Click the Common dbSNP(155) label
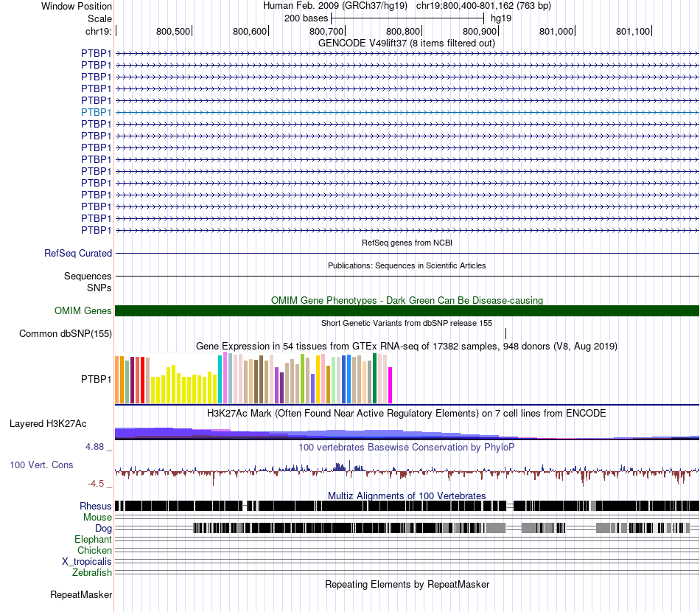The height and width of the screenshot is (612, 700). tap(66, 334)
